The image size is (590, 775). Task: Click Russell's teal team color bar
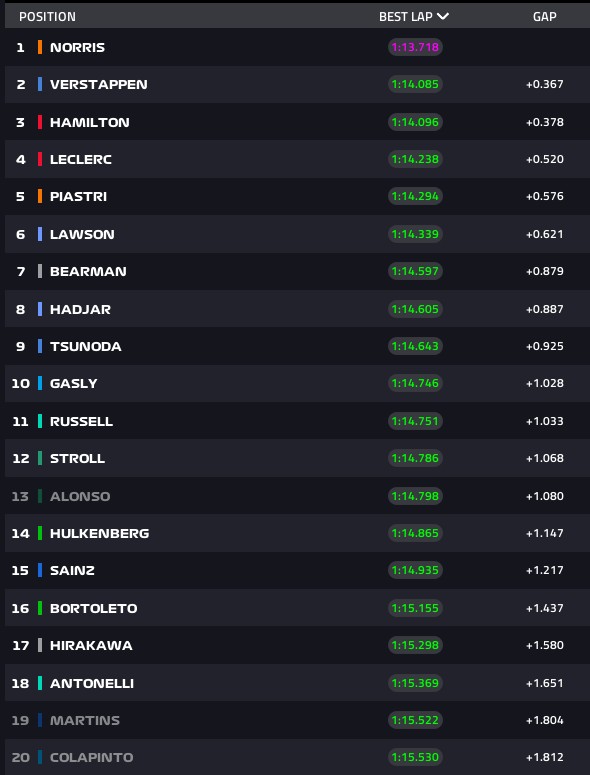click(40, 421)
